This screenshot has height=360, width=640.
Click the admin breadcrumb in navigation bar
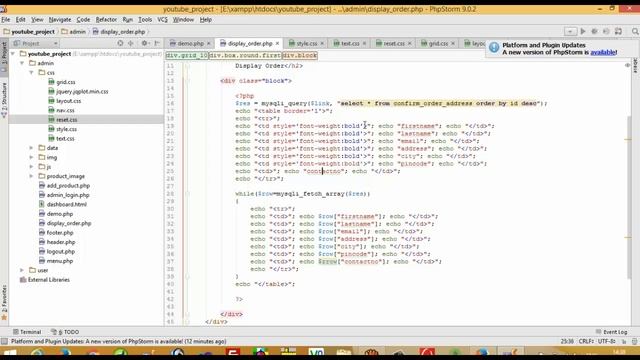point(73,31)
